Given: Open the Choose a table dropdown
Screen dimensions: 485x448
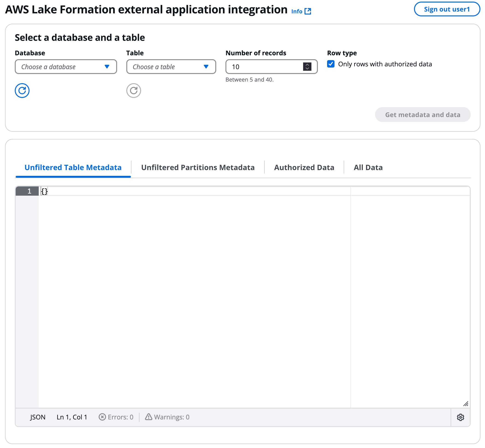Looking at the screenshot, I should [x=171, y=67].
